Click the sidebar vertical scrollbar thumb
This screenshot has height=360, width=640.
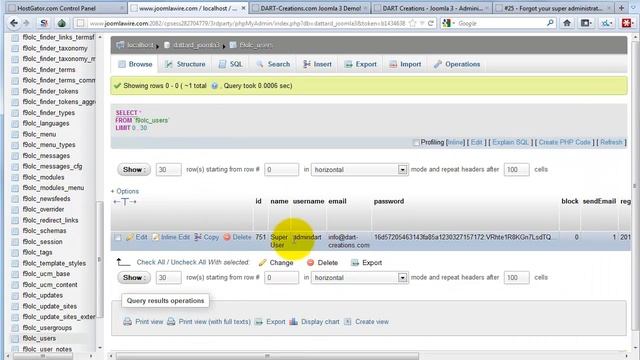pos(100,259)
